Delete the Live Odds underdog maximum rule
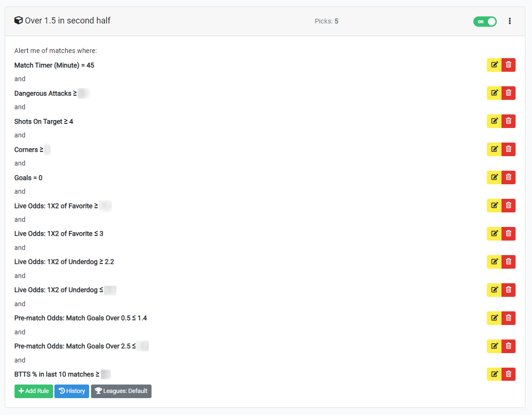Image resolution: width=532 pixels, height=415 pixels. coord(509,290)
